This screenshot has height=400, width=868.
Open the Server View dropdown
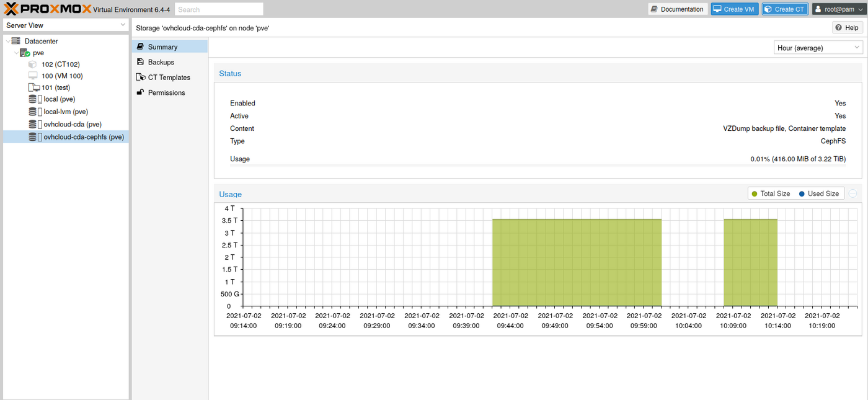[x=65, y=25]
